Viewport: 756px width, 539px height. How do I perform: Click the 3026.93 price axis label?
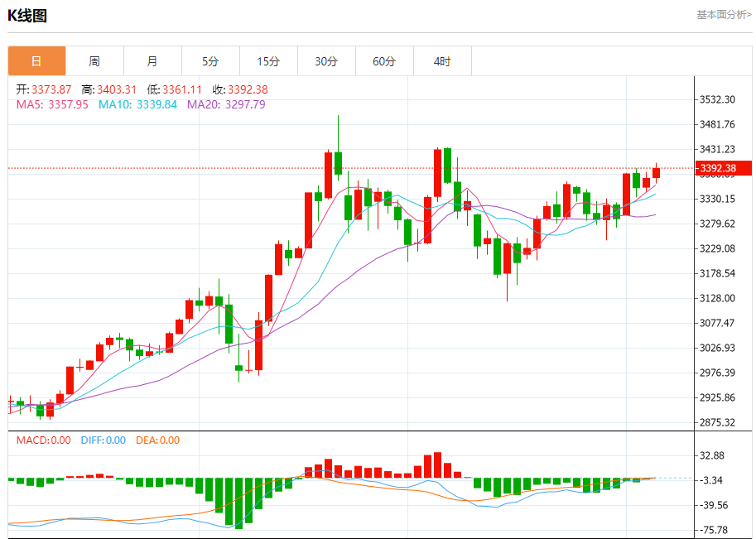(717, 348)
